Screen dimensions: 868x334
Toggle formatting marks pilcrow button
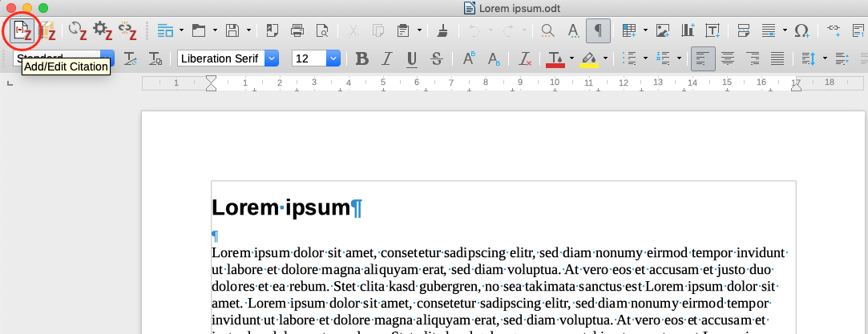[x=597, y=30]
